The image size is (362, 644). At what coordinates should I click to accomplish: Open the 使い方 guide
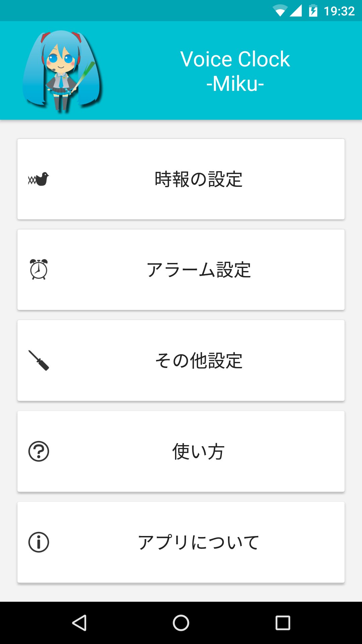click(198, 451)
